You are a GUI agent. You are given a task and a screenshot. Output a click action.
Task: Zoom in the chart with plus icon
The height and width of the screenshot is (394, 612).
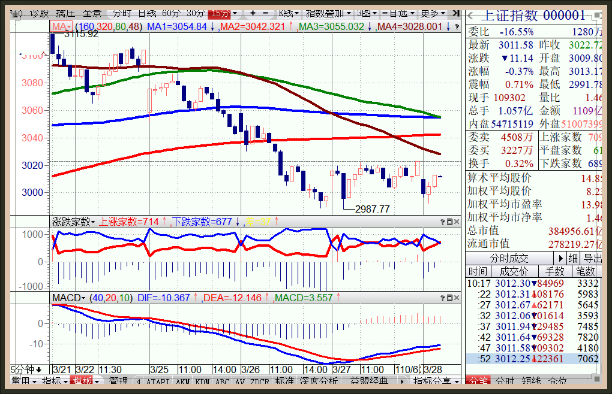click(x=253, y=14)
